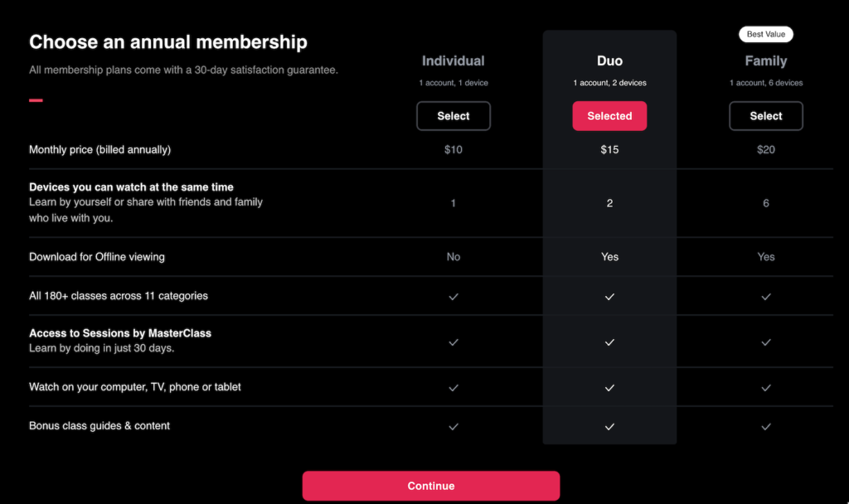Click the Best Value badge

point(765,34)
